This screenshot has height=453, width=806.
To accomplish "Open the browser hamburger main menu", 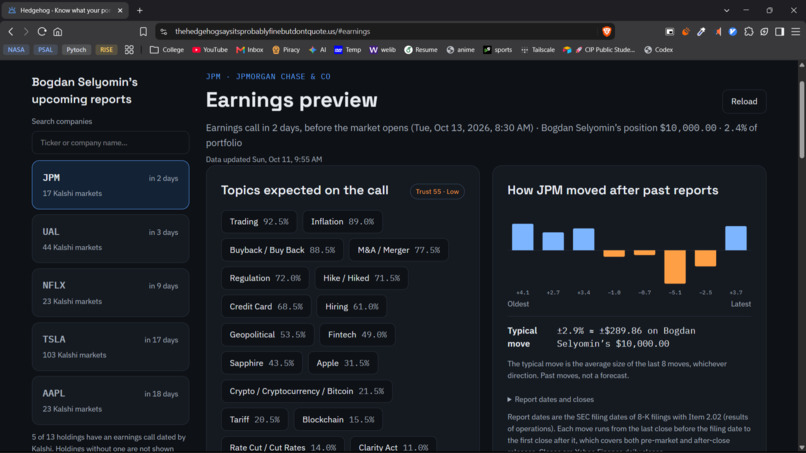I will (x=796, y=31).
